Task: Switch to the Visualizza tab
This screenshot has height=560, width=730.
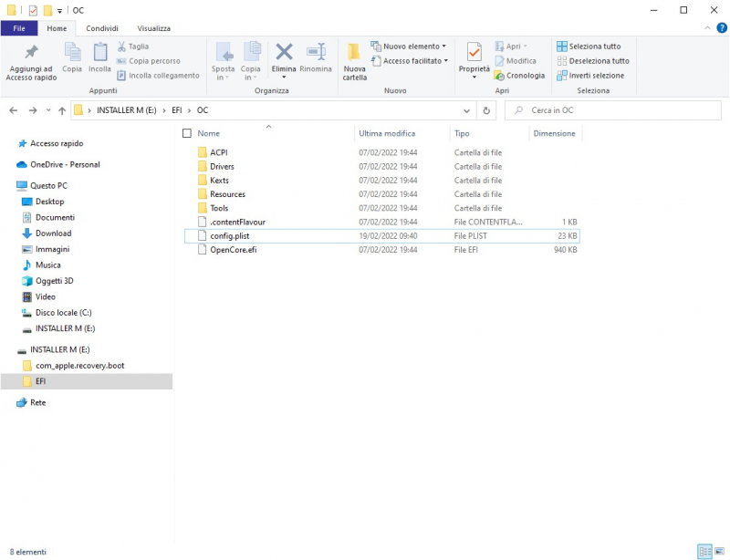Action: coord(152,27)
